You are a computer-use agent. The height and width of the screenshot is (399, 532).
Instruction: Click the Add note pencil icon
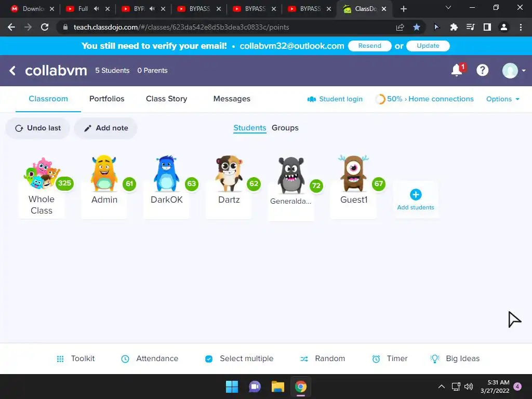pos(87,128)
